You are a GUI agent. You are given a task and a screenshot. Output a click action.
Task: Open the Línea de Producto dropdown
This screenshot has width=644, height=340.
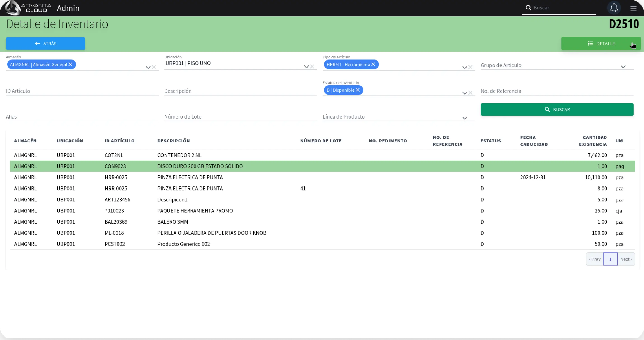pyautogui.click(x=465, y=118)
